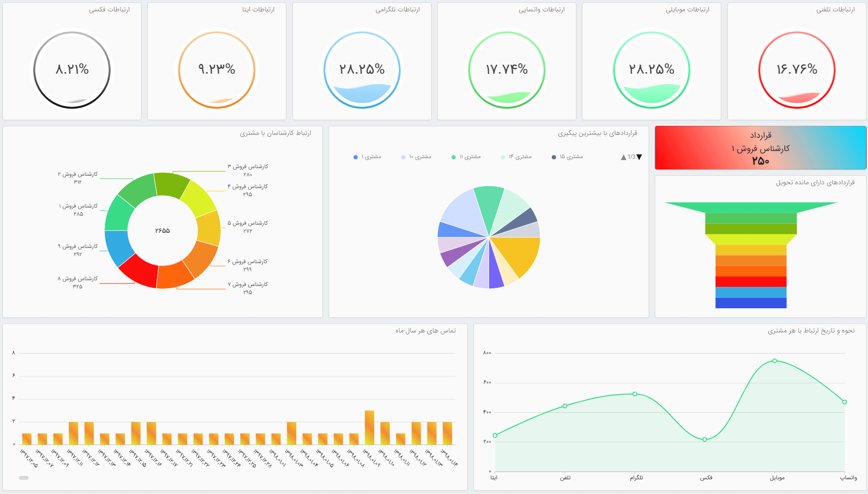Click the fax communications gauge showing ۸.۲۱%

[72, 70]
